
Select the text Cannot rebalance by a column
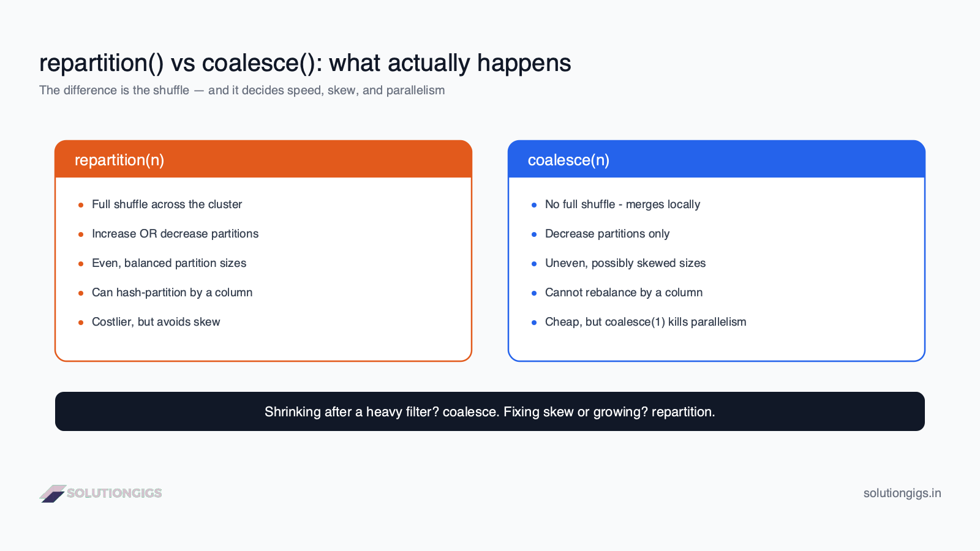(624, 293)
